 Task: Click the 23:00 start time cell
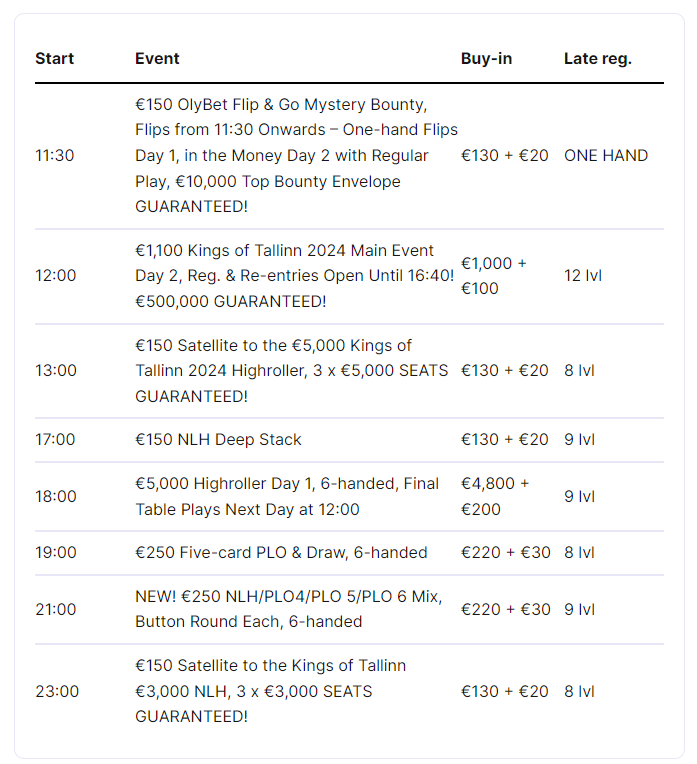pos(56,691)
